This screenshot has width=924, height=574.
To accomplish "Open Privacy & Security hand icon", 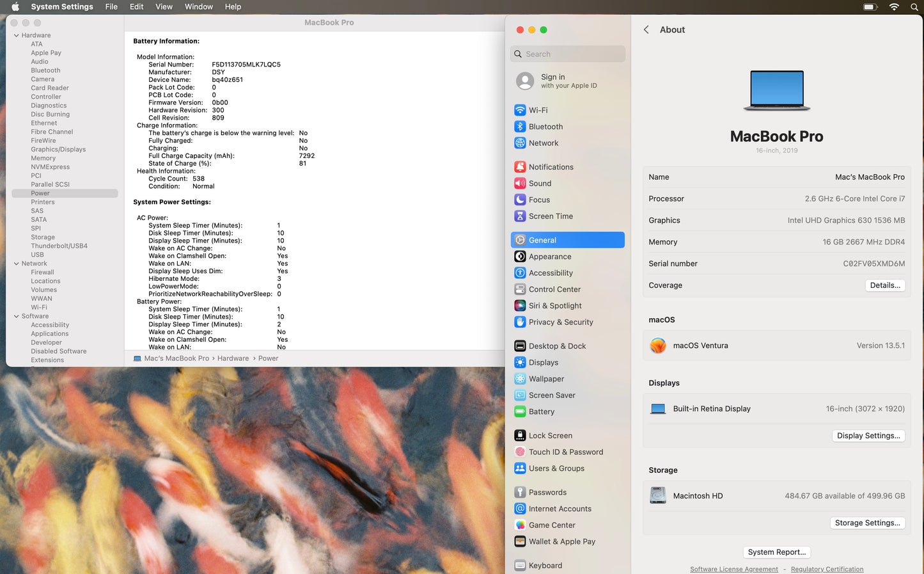I will 520,322.
